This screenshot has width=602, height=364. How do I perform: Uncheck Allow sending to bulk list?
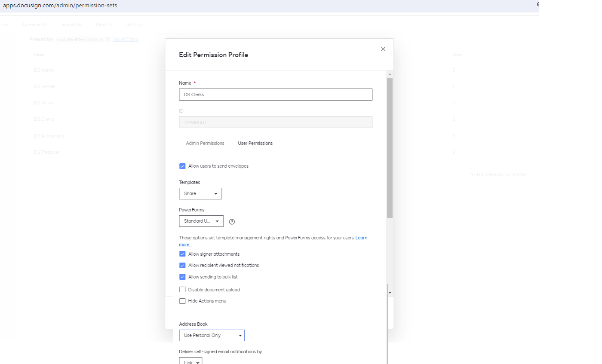click(182, 277)
